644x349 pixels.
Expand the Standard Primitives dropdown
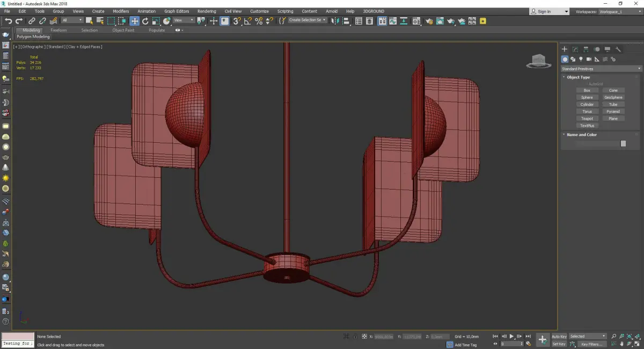point(601,69)
